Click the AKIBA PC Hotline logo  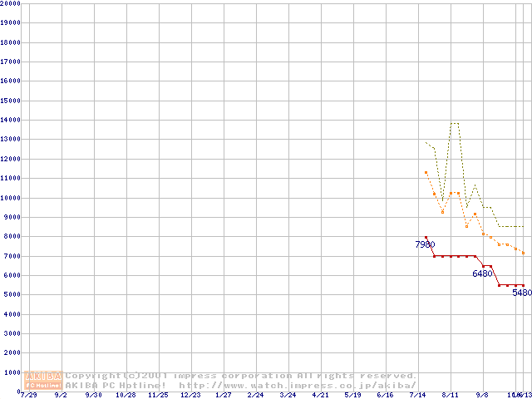(43, 381)
